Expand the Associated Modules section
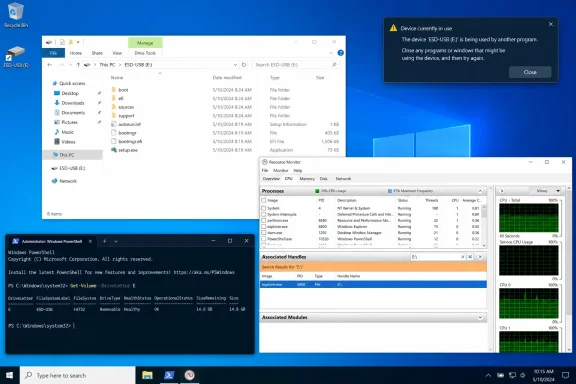Viewport: 576px width, 384px height. [480, 317]
